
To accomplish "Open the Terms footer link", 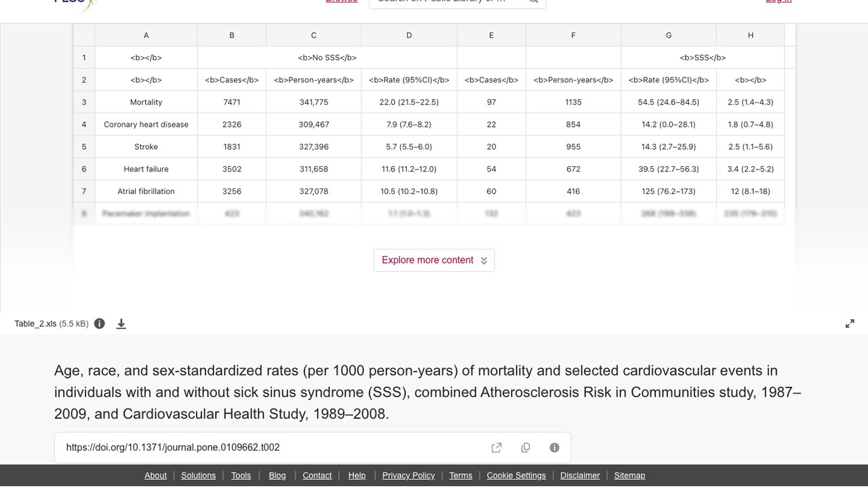I will 460,476.
